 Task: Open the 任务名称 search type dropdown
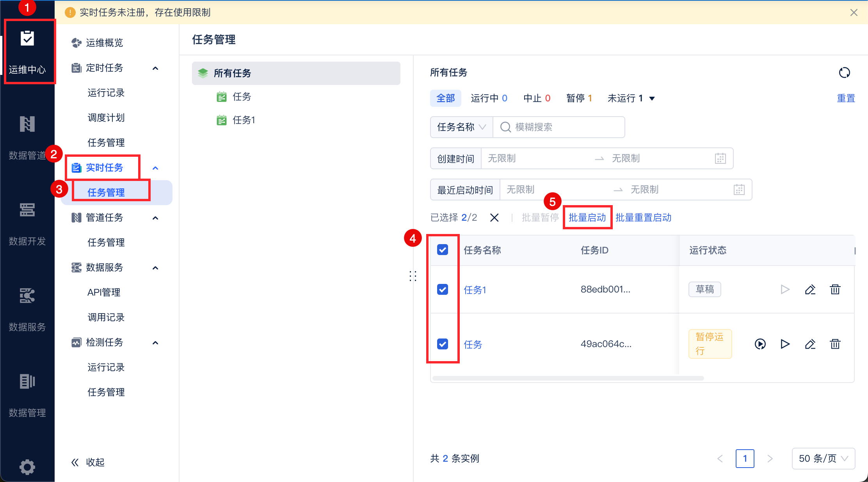pos(461,127)
